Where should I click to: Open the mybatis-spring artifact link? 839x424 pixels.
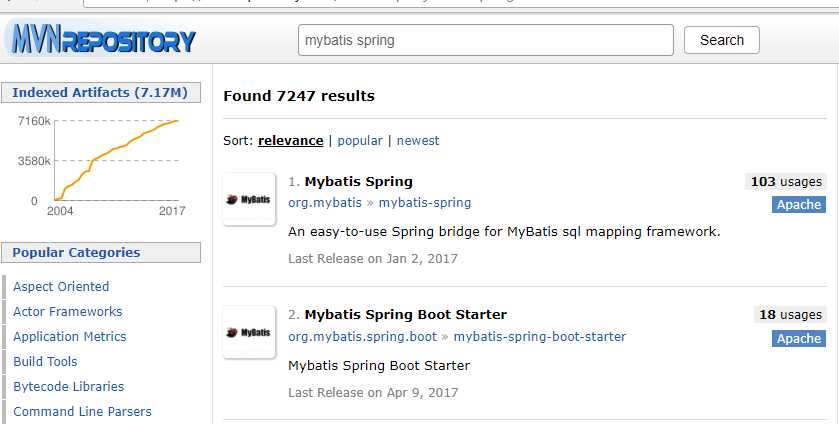(x=425, y=203)
